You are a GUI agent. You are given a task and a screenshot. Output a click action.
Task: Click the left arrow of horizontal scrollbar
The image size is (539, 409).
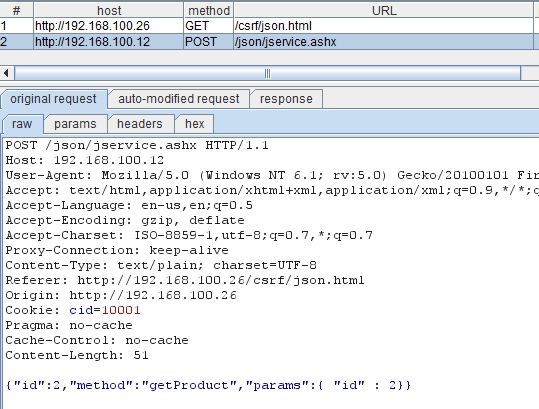(x=6, y=73)
